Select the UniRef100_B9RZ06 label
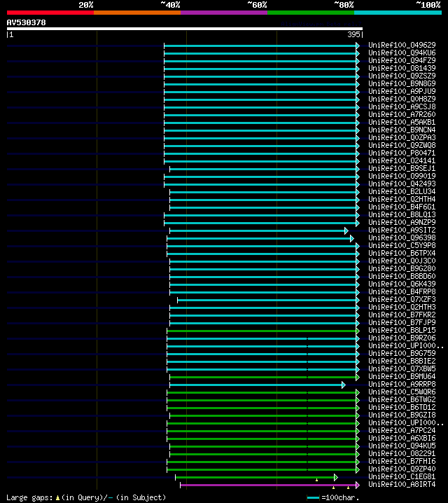 click(x=402, y=338)
